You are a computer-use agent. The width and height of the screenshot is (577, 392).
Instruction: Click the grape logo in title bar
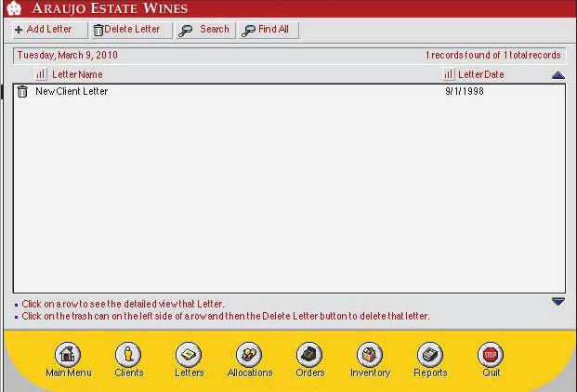click(x=14, y=8)
